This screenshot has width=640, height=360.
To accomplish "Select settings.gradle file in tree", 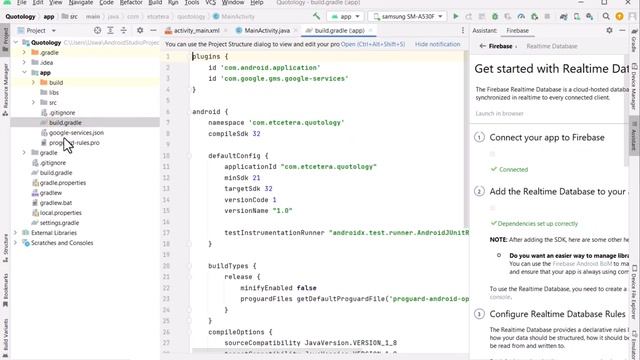I will [x=59, y=223].
